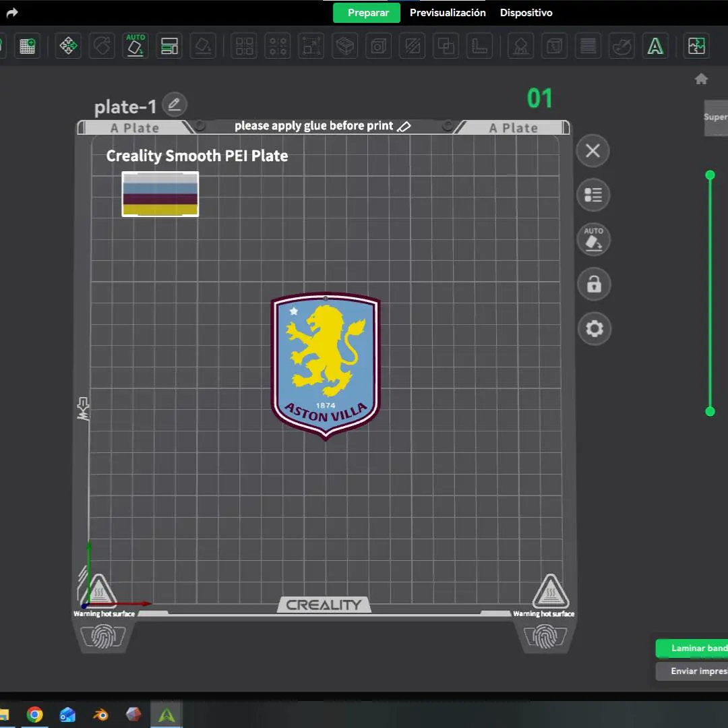Switch to Previsualización tab
The image size is (728, 728).
click(448, 13)
